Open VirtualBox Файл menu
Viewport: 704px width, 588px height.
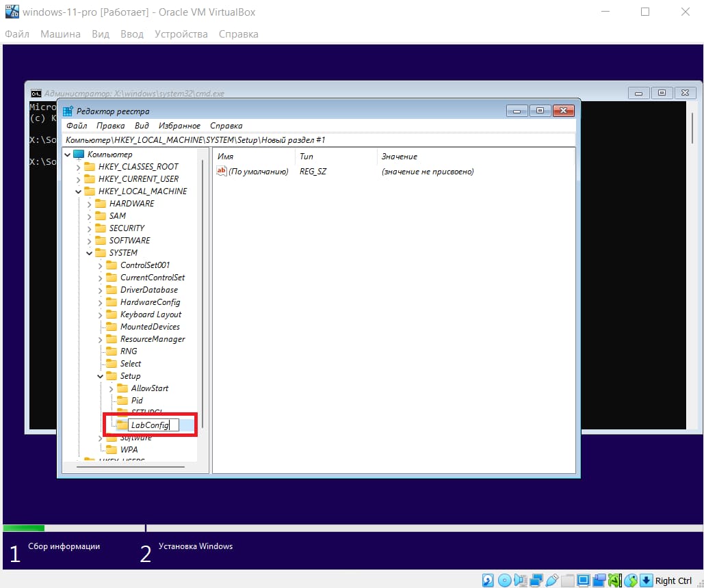coord(17,34)
